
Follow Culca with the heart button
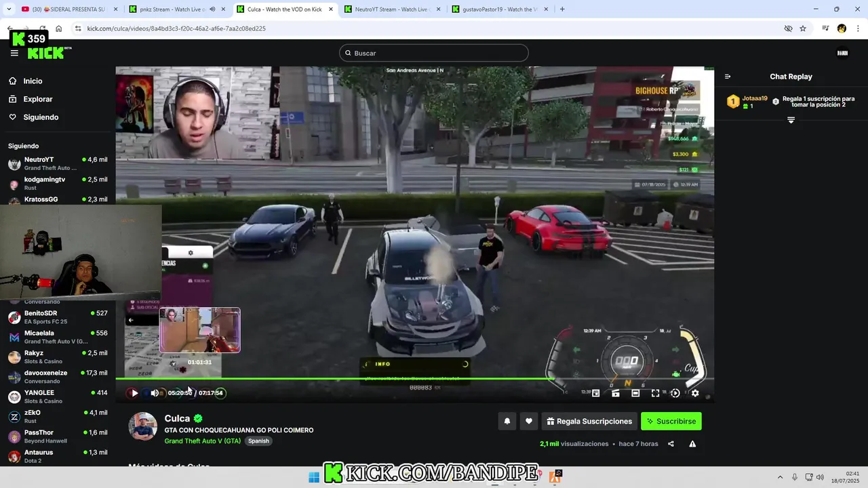coord(529,421)
